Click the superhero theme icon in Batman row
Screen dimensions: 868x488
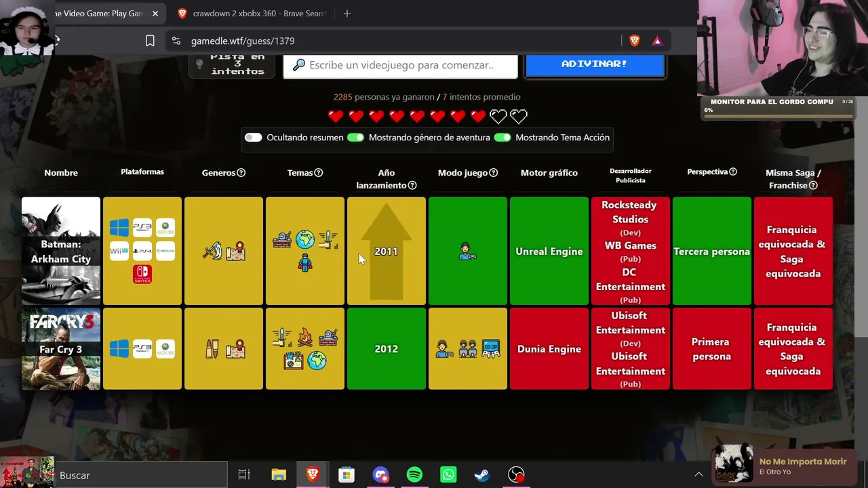coord(305,263)
